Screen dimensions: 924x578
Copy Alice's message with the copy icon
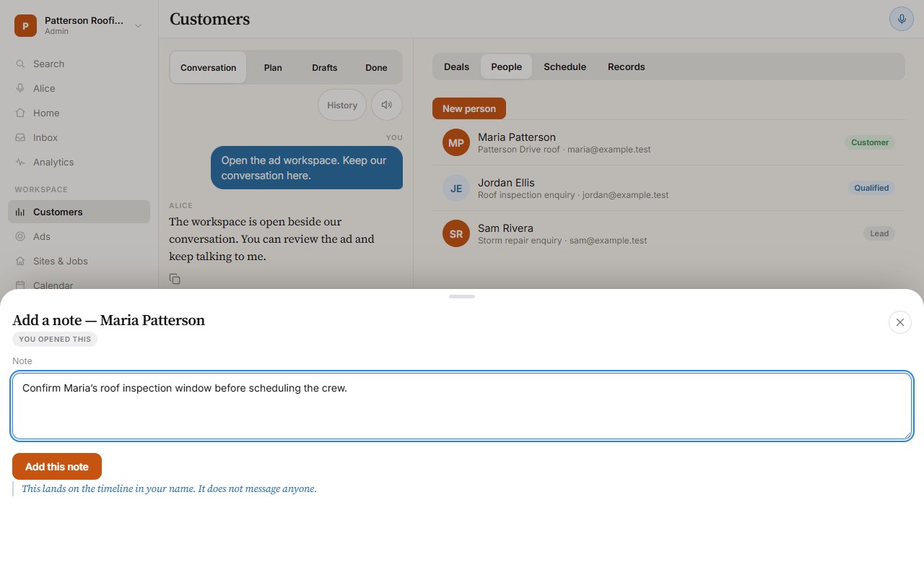175,279
